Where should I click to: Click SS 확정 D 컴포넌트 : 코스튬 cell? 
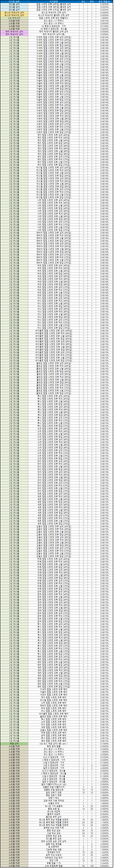point(54,29)
